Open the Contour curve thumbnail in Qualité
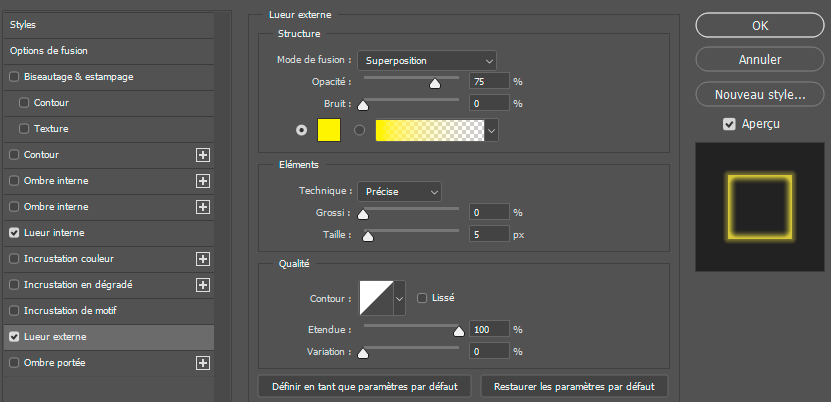Image resolution: width=831 pixels, height=402 pixels. 375,297
